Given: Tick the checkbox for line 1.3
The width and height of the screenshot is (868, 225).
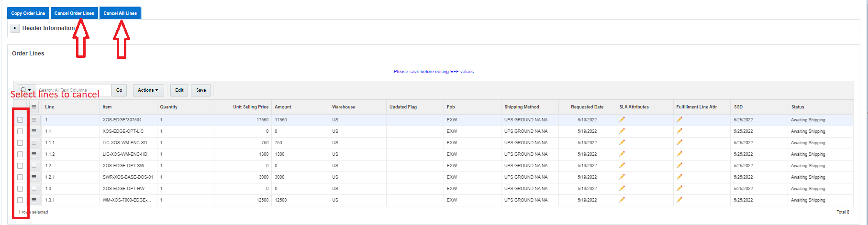Looking at the screenshot, I should [20, 189].
